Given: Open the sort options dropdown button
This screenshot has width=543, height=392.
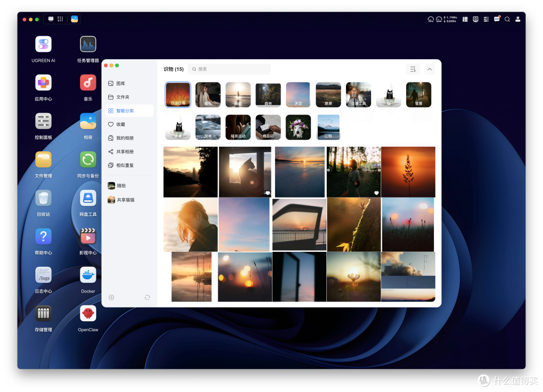Looking at the screenshot, I should (x=413, y=69).
